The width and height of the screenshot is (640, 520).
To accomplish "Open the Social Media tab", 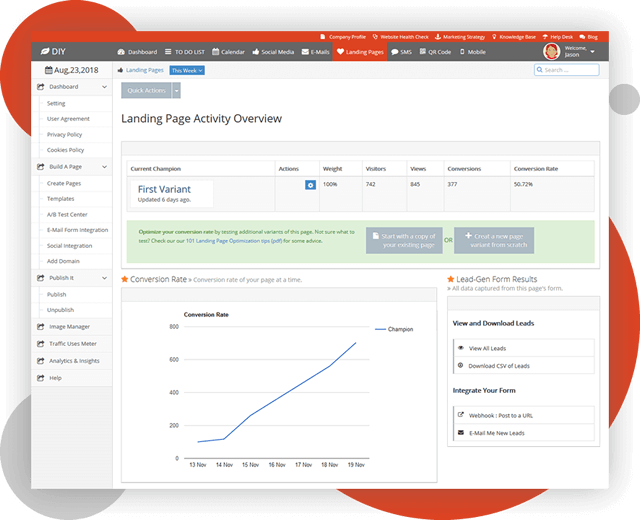I will point(273,51).
